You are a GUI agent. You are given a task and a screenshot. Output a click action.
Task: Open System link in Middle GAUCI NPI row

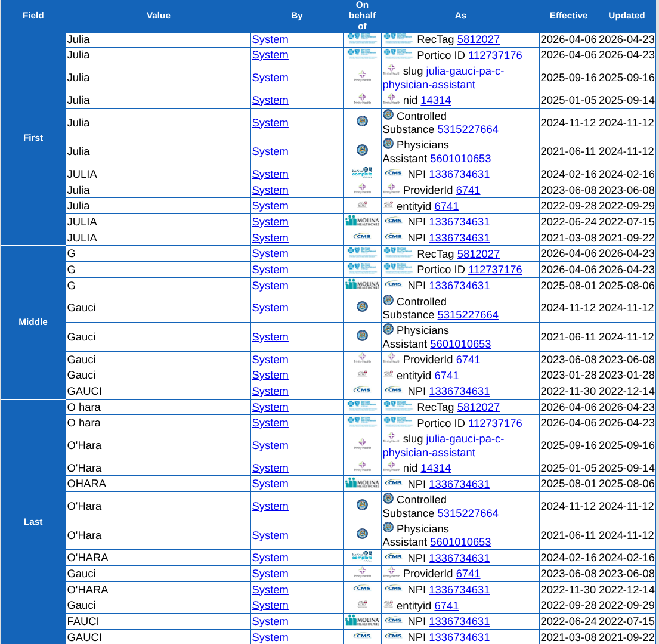coord(270,391)
